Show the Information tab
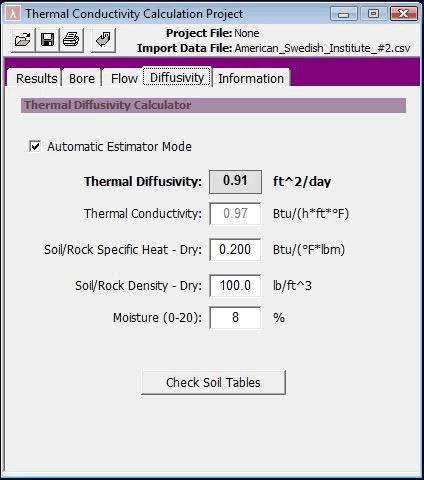 pyautogui.click(x=251, y=79)
